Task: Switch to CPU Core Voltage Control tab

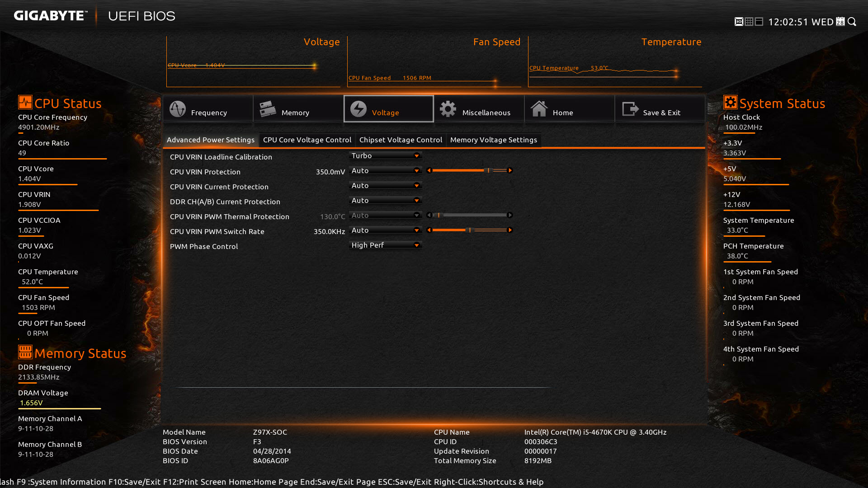Action: pos(307,140)
